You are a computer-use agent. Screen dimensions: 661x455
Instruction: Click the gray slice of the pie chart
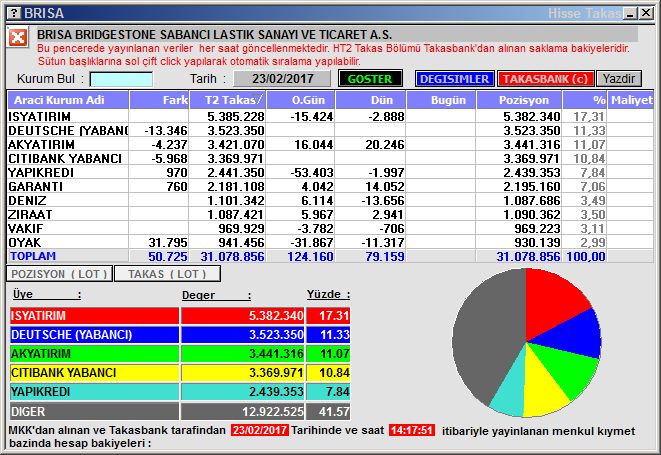click(x=485, y=333)
